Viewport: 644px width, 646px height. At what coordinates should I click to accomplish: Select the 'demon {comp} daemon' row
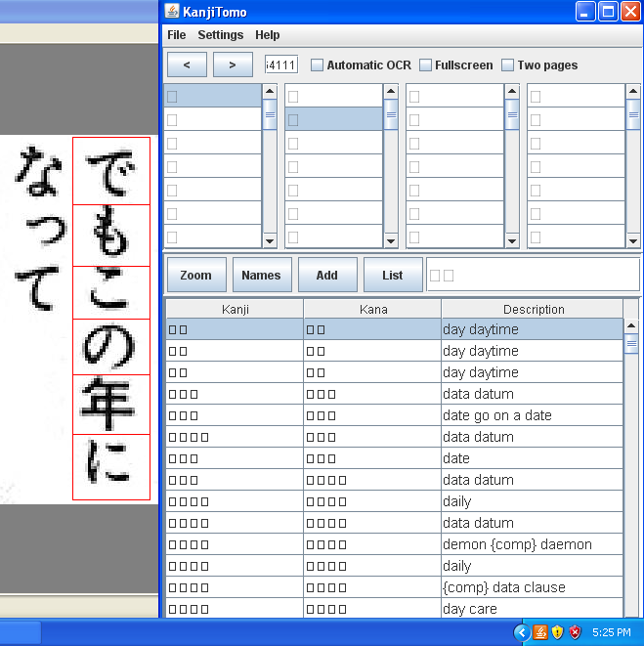(x=394, y=544)
